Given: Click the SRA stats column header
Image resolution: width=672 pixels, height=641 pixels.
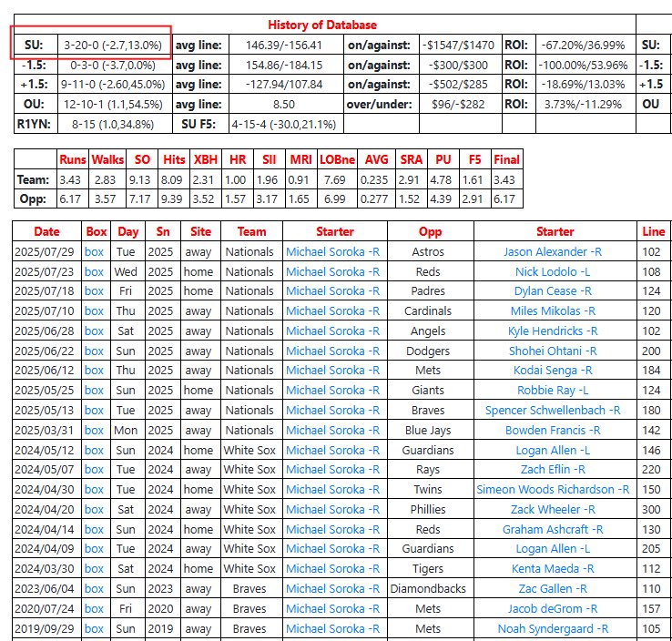Looking at the screenshot, I should [411, 159].
